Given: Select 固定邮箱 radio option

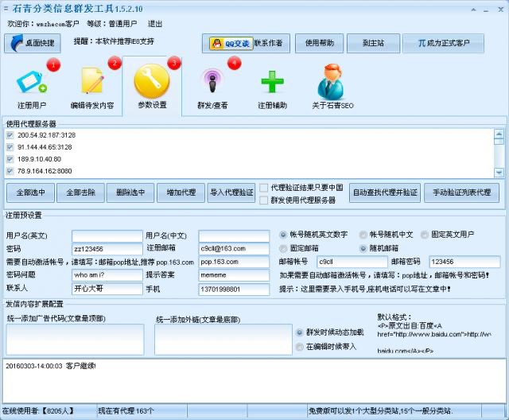Looking at the screenshot, I should (x=283, y=248).
